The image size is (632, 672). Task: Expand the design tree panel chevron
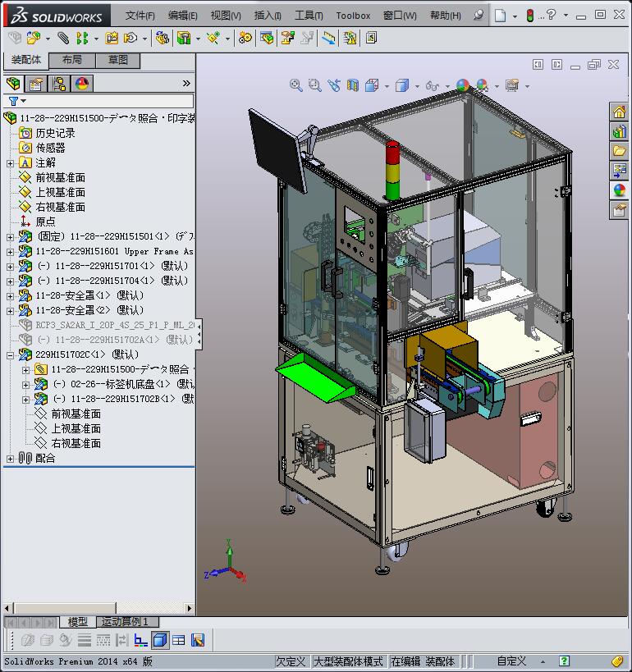pos(186,83)
